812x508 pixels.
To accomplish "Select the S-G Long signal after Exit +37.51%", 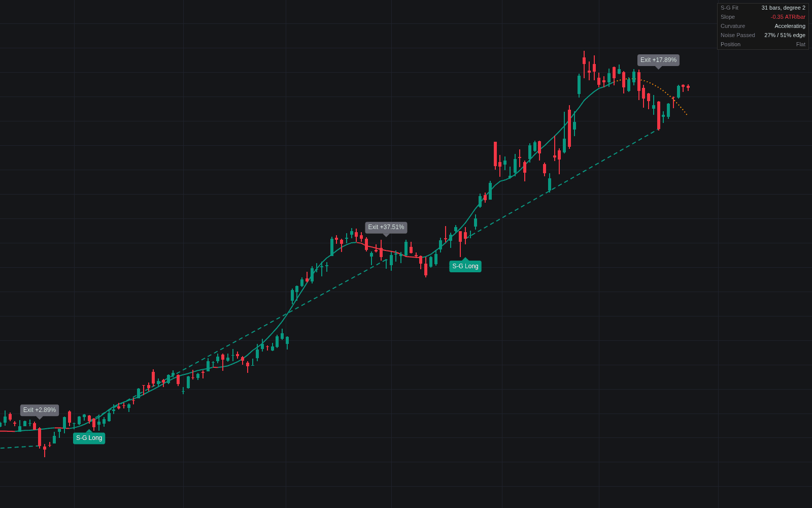I will [x=465, y=266].
